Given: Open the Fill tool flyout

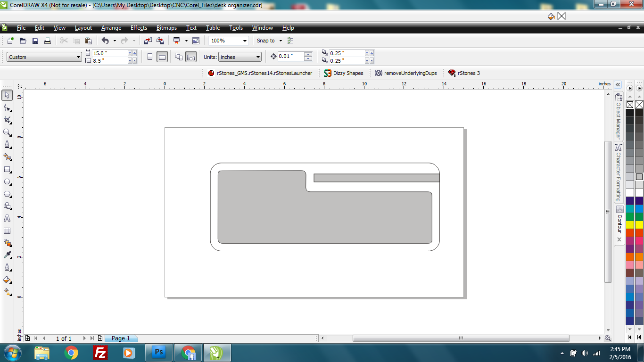Looking at the screenshot, I should (x=7, y=280).
